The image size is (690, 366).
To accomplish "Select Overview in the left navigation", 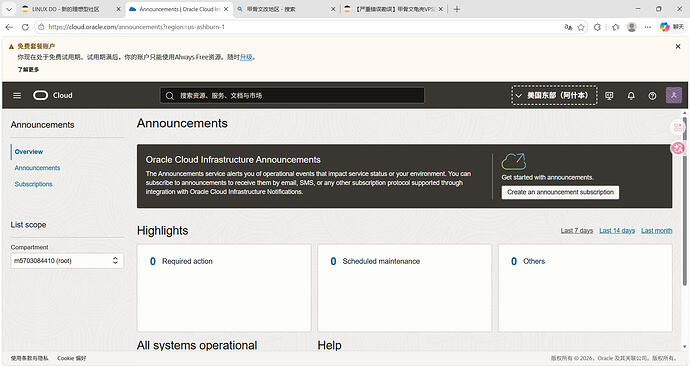I will 29,151.
